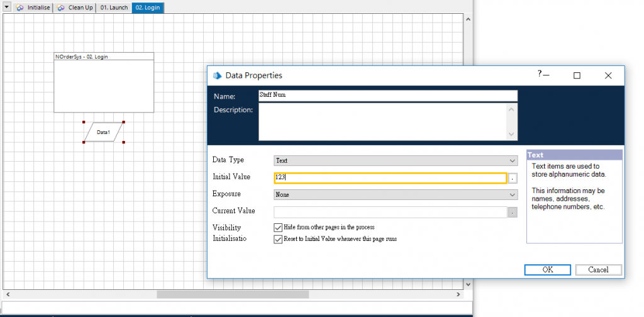This screenshot has width=644, height=317.
Task: Click the horizontal scrollbar thumb
Action: 233,294
